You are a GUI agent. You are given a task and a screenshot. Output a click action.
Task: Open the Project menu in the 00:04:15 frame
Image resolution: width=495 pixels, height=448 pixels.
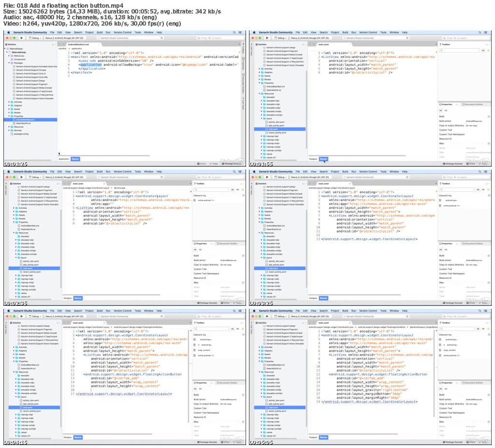(x=89, y=311)
